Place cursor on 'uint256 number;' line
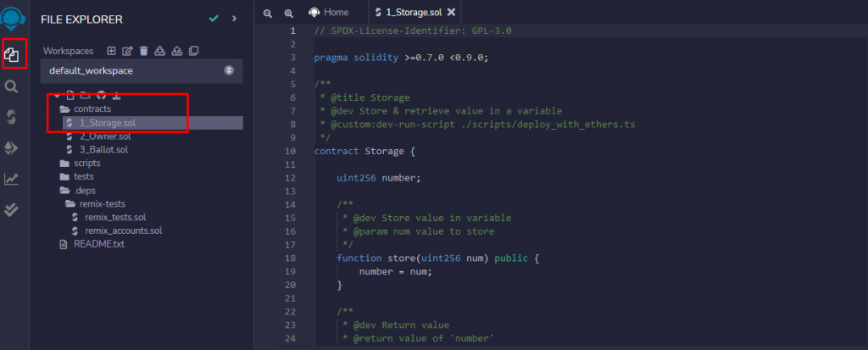The image size is (868, 350). tap(379, 178)
